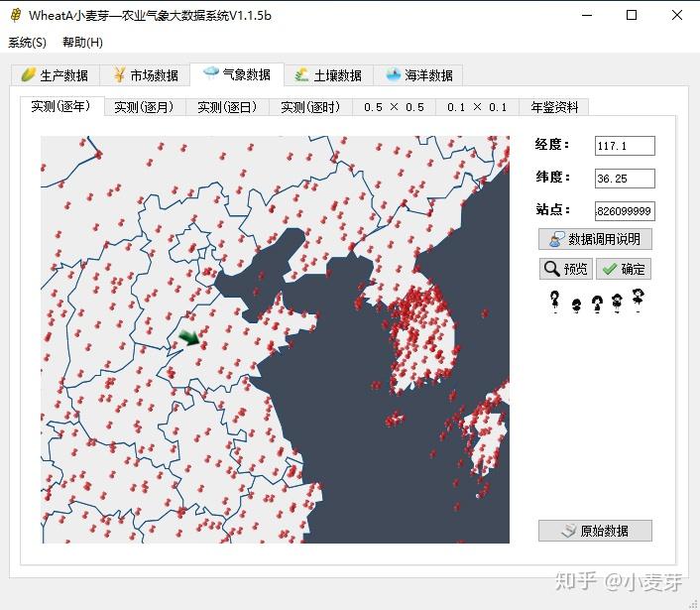Open the 年鉴资料 tab
The image size is (700, 610).
pos(553,107)
